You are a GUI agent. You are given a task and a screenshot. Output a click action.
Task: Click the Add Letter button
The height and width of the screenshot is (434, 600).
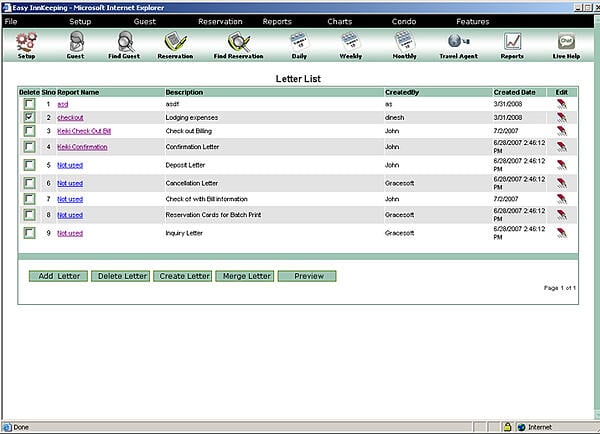(59, 276)
